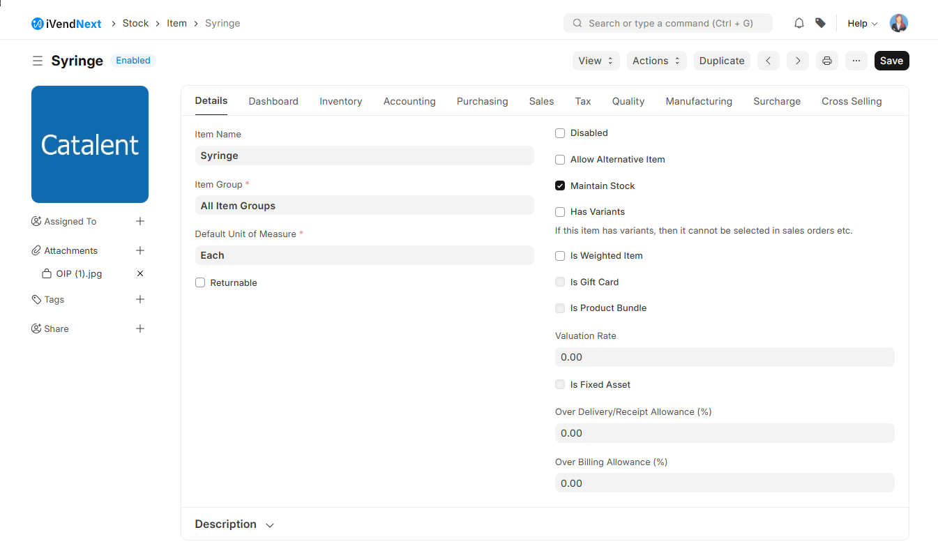Uncheck the Maintain Stock checkbox
Image resolution: width=938 pixels, height=560 pixels.
(x=560, y=186)
